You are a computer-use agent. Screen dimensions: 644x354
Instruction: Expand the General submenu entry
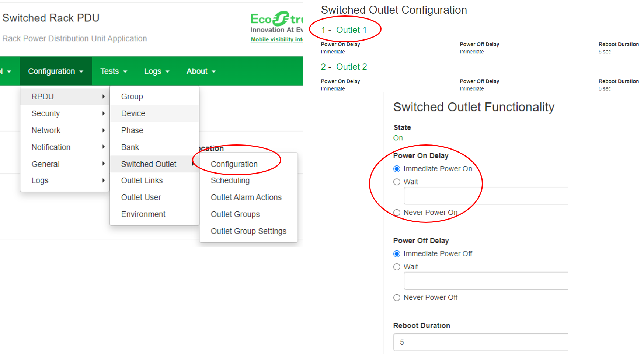(x=65, y=164)
